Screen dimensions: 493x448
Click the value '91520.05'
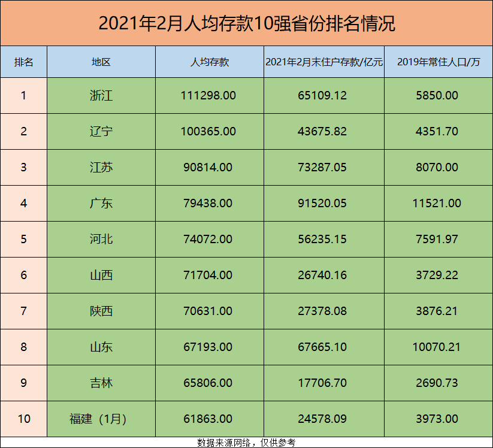[322, 204]
